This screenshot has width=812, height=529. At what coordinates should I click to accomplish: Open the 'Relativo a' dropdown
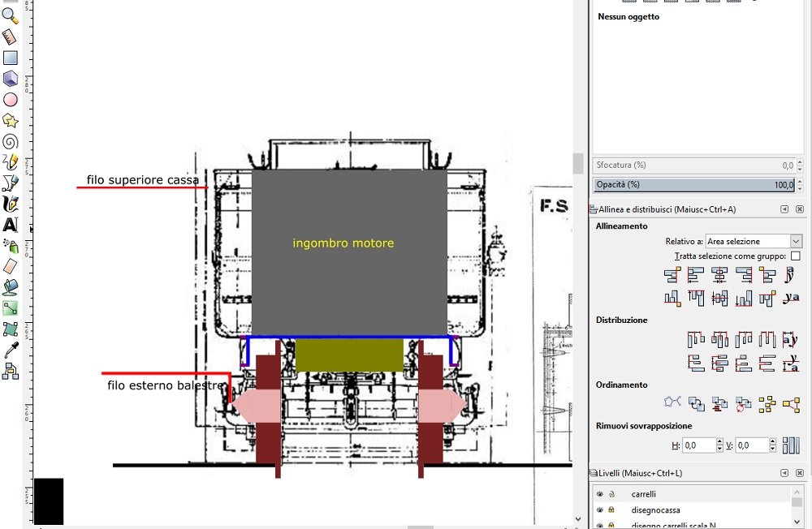[754, 241]
